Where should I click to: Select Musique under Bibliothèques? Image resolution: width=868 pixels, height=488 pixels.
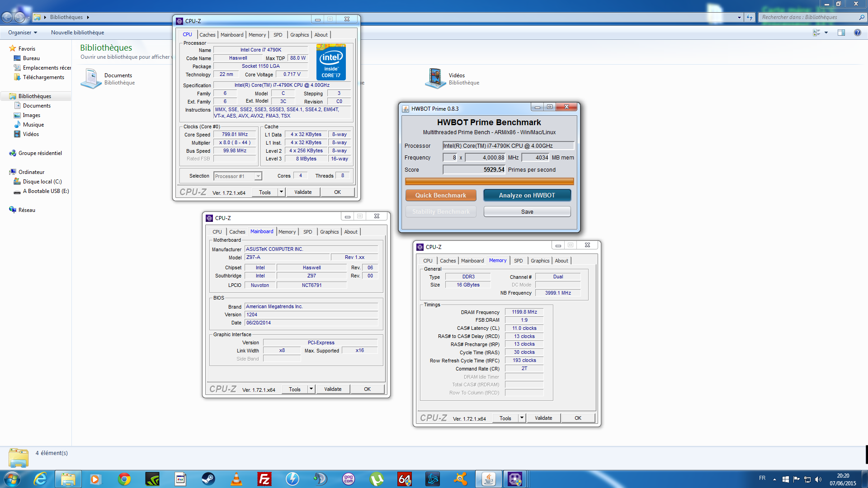[x=33, y=125]
